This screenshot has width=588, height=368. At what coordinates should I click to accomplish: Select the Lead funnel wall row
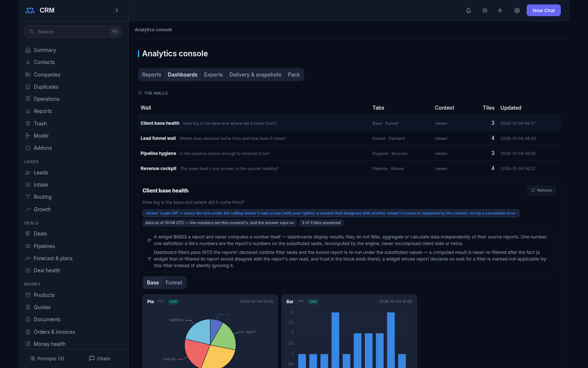coord(349,138)
